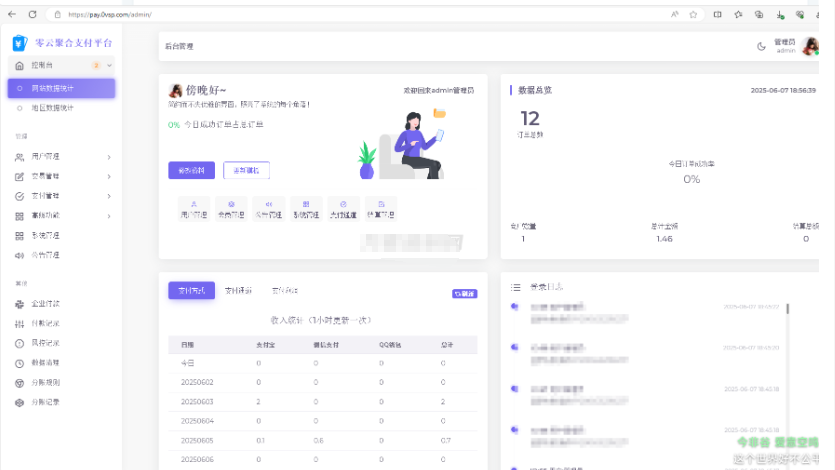Click the 分账记录 cube icon in sidebar
Image resolution: width=835 pixels, height=470 pixels.
(x=20, y=402)
